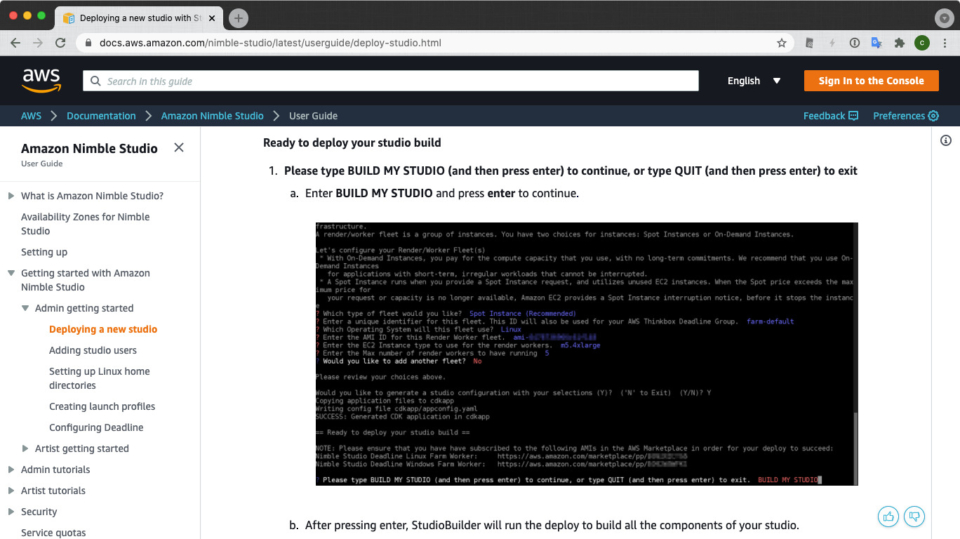Open the Chrome profile avatar
The image size is (960, 539).
pyautogui.click(x=922, y=43)
